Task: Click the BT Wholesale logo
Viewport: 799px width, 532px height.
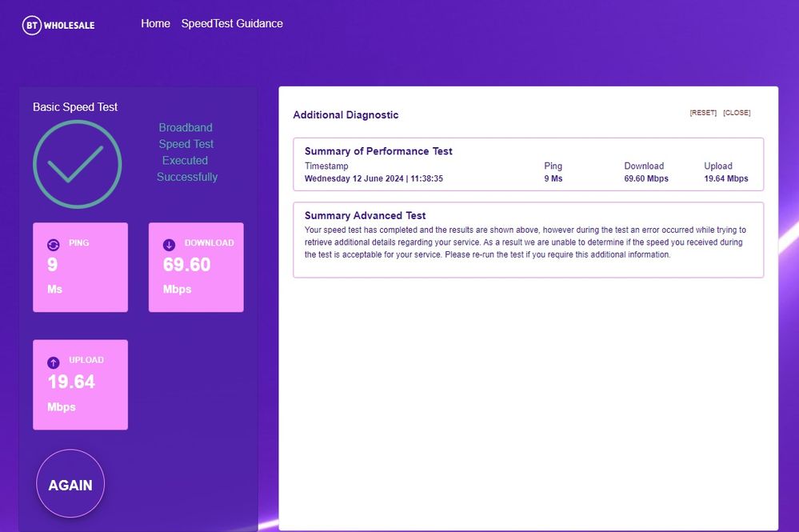Action: tap(58, 25)
